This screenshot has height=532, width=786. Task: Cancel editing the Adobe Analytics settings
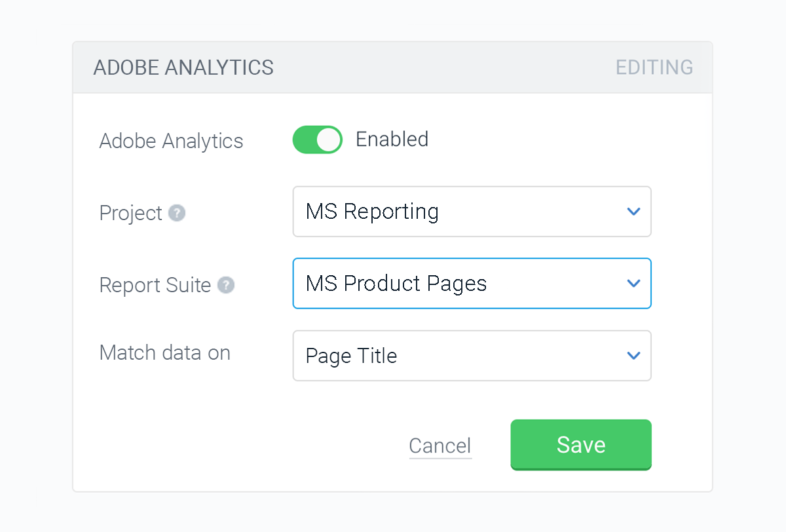(440, 446)
